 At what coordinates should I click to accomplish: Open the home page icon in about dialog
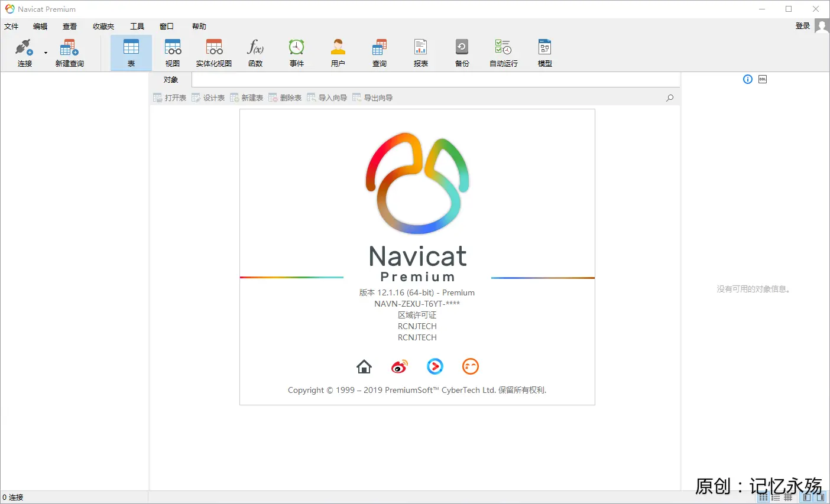(364, 367)
